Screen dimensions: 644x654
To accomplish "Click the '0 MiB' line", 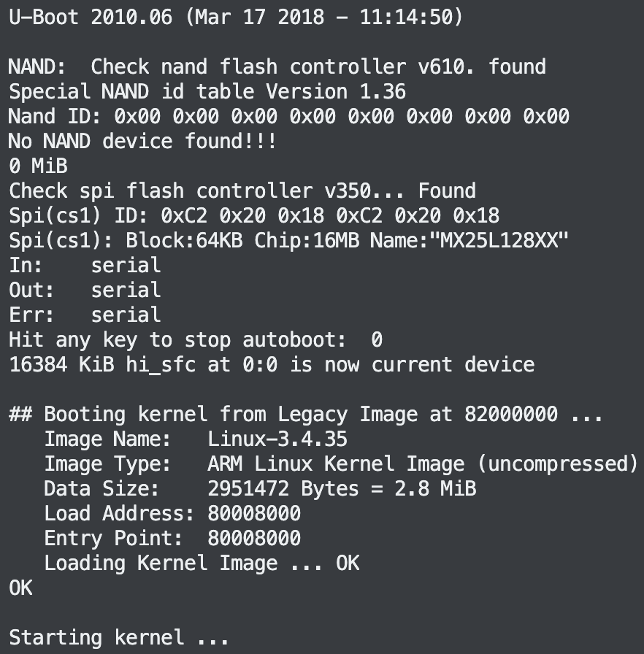I will 38,166.
